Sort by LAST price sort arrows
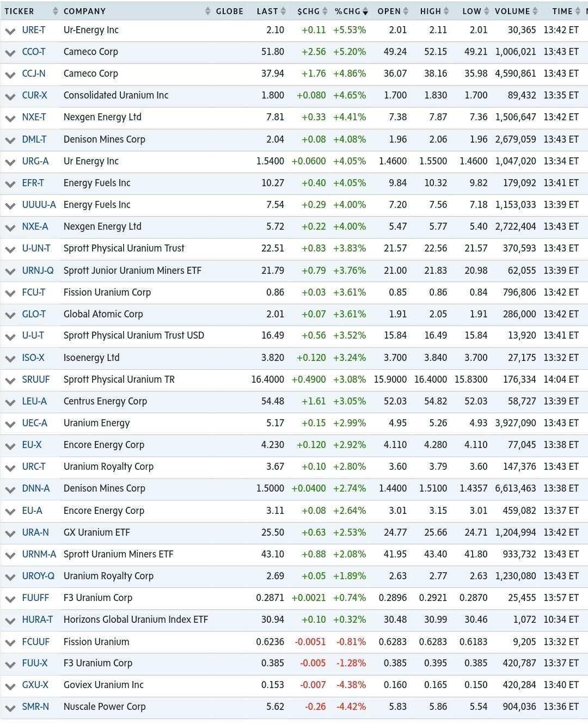 pyautogui.click(x=283, y=11)
